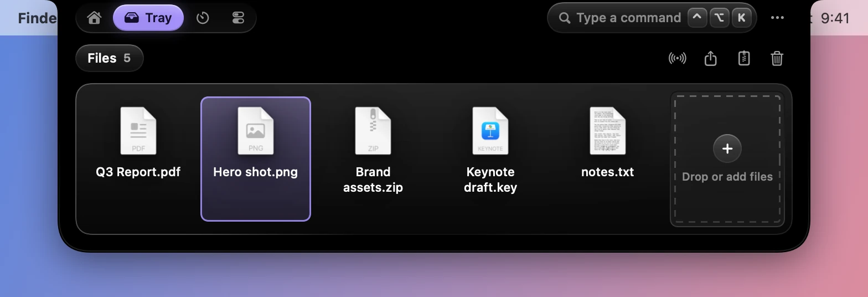
Task: Click the option key shortcut badge
Action: point(719,18)
